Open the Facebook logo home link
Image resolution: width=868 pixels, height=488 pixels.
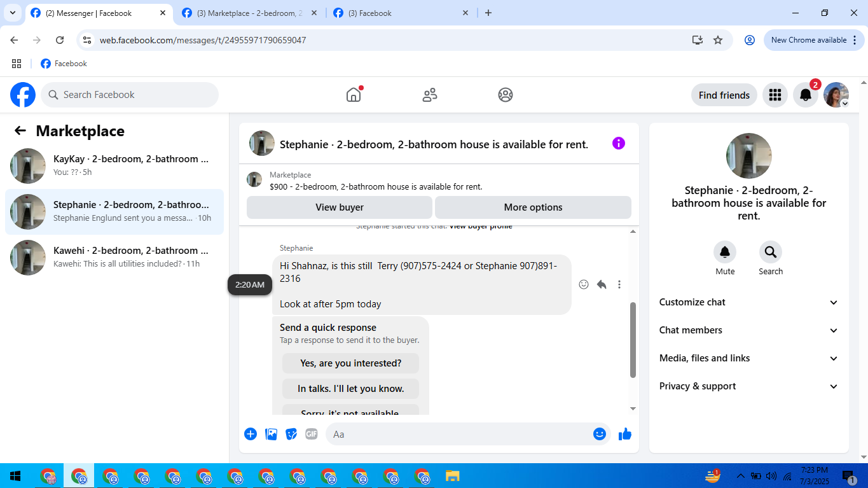pos(23,95)
